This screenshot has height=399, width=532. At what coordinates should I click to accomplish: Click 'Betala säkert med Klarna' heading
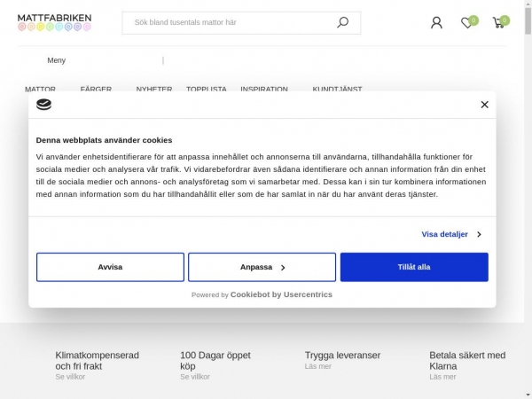467,361
